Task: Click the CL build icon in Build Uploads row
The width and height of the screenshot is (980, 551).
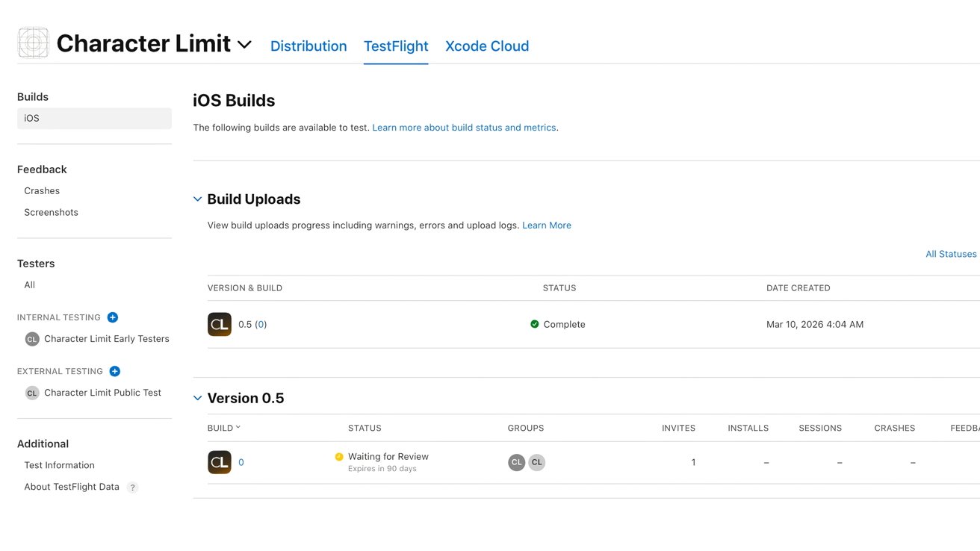Action: (219, 324)
